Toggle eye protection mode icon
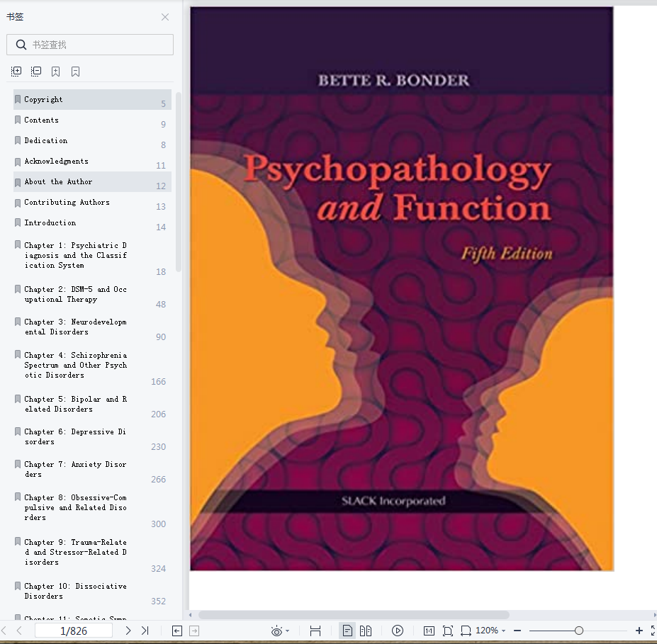 click(276, 631)
